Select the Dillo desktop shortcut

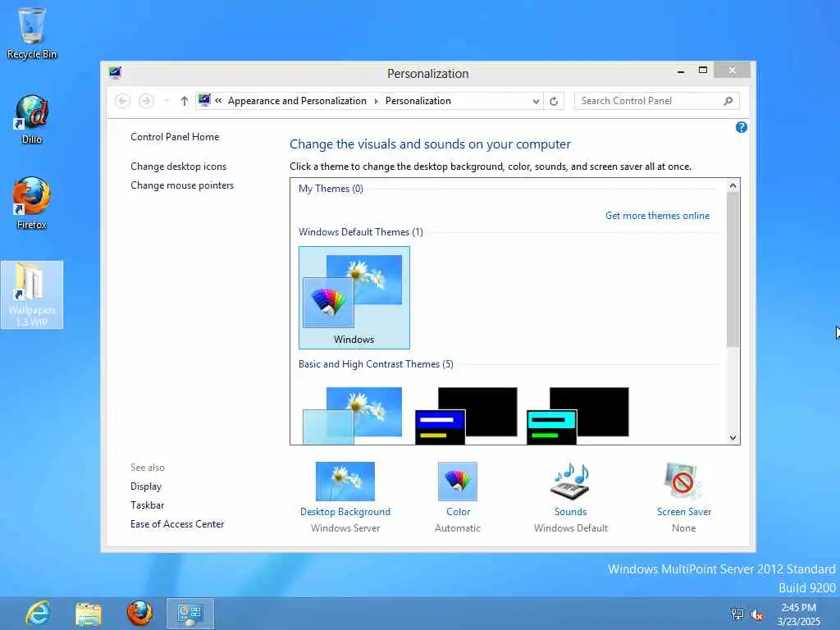click(x=32, y=120)
